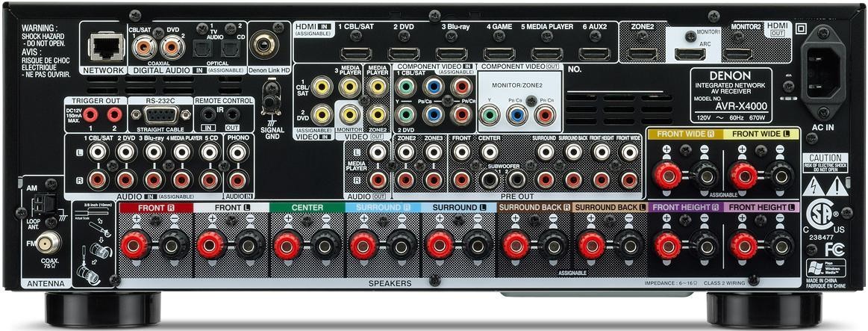Click the SURROUND L negative speaker terminal

[478, 244]
